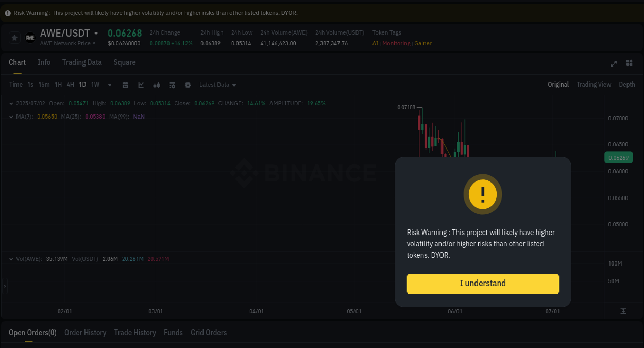The width and height of the screenshot is (644, 348).
Task: Expand the chart to fullscreen with arrows icon
Action: 613,63
